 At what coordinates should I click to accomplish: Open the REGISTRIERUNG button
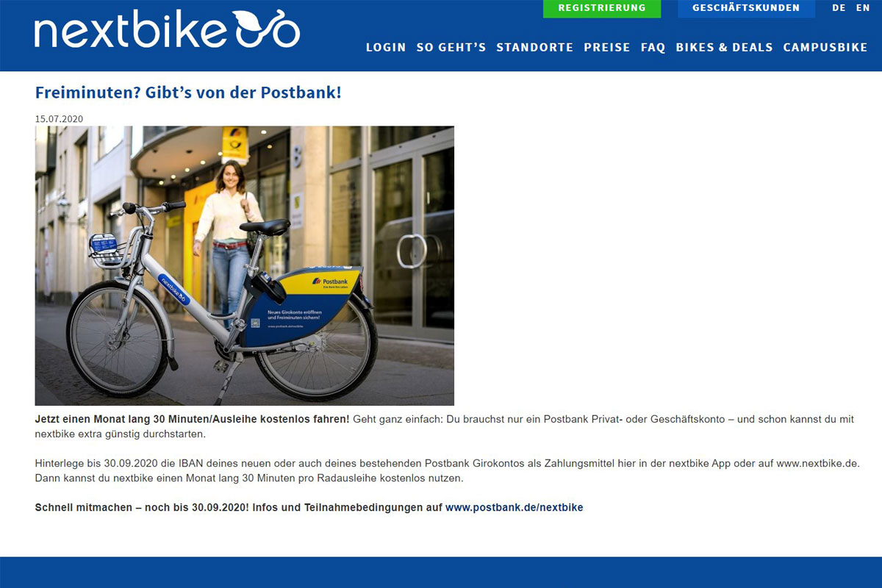(x=602, y=8)
